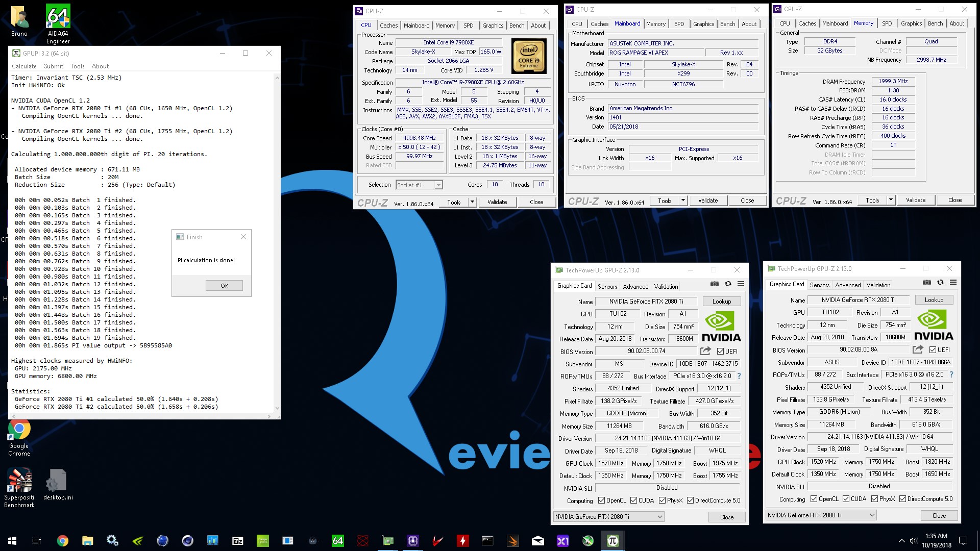Switch to Caches tab in CPU-Z CPU window

(x=388, y=26)
